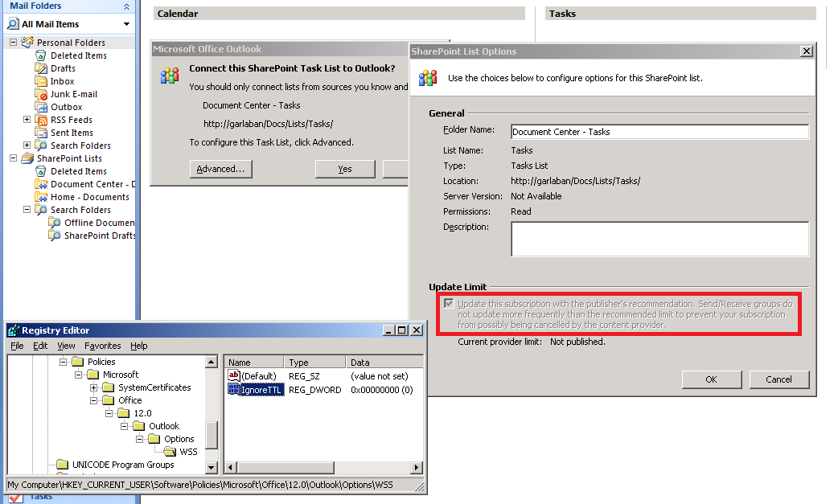The image size is (834, 504).
Task: Select the Outlook key folder icon
Action: pos(139,426)
